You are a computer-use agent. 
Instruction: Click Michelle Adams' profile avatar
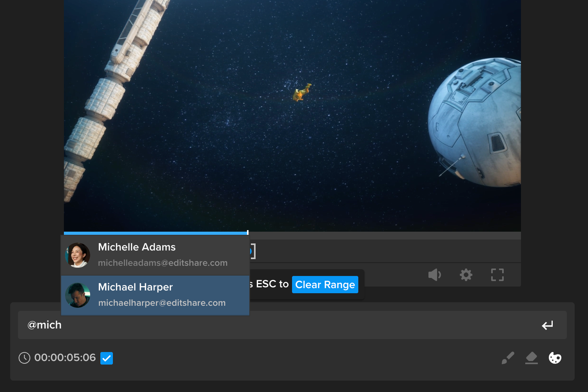78,254
